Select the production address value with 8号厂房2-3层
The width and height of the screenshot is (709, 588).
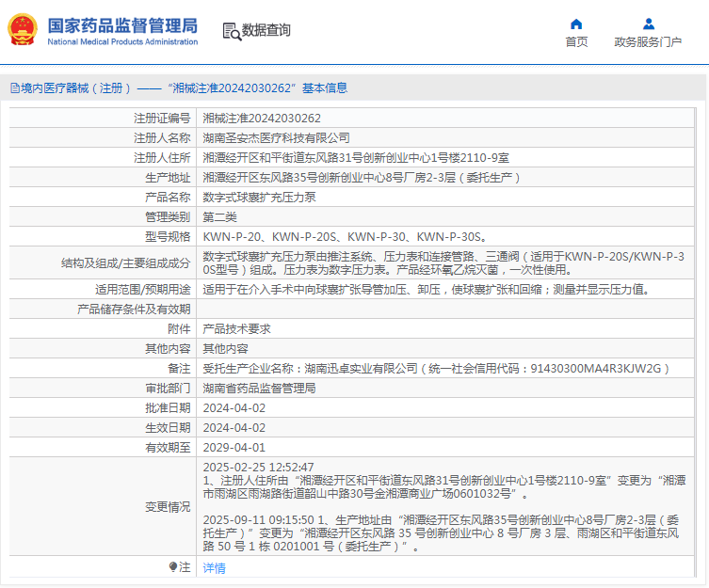(x=362, y=178)
